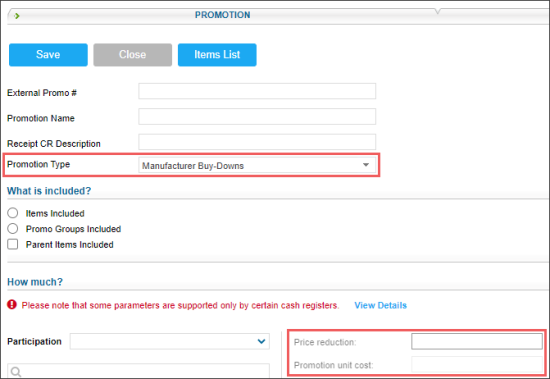Open the Manufacturer Buy-Downs promotion type dropdown
The height and width of the screenshot is (379, 550).
tap(257, 165)
